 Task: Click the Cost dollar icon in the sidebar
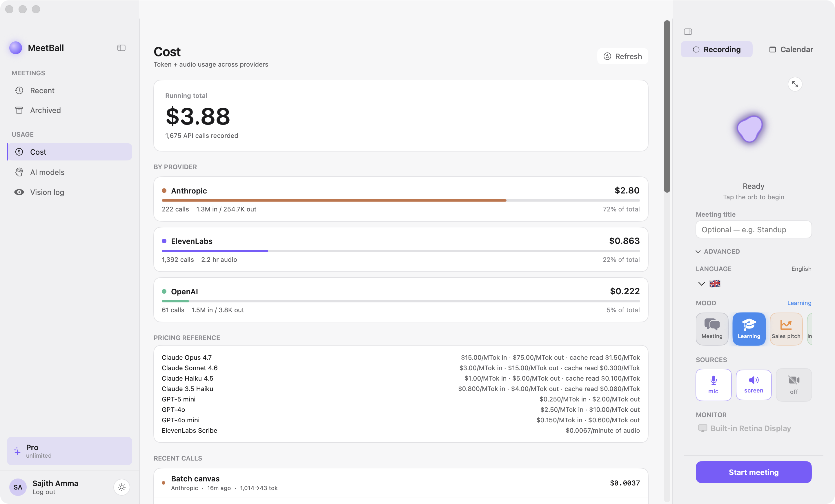pos(19,152)
